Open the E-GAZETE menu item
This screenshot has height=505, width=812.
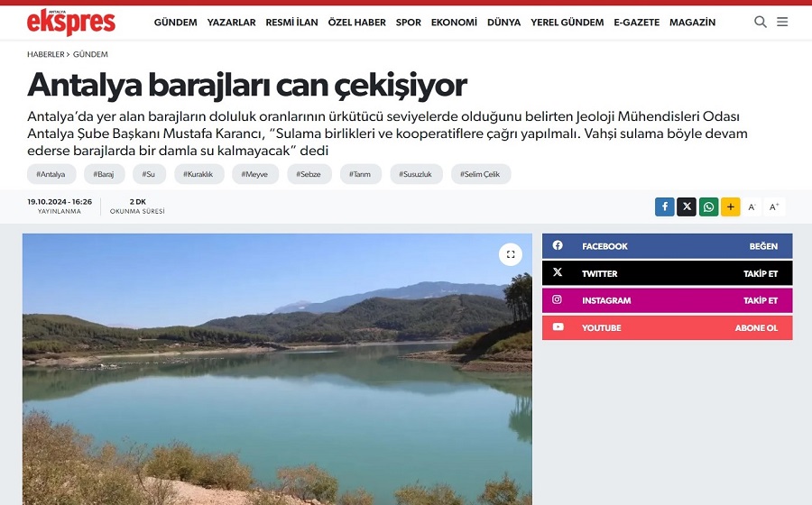point(636,23)
